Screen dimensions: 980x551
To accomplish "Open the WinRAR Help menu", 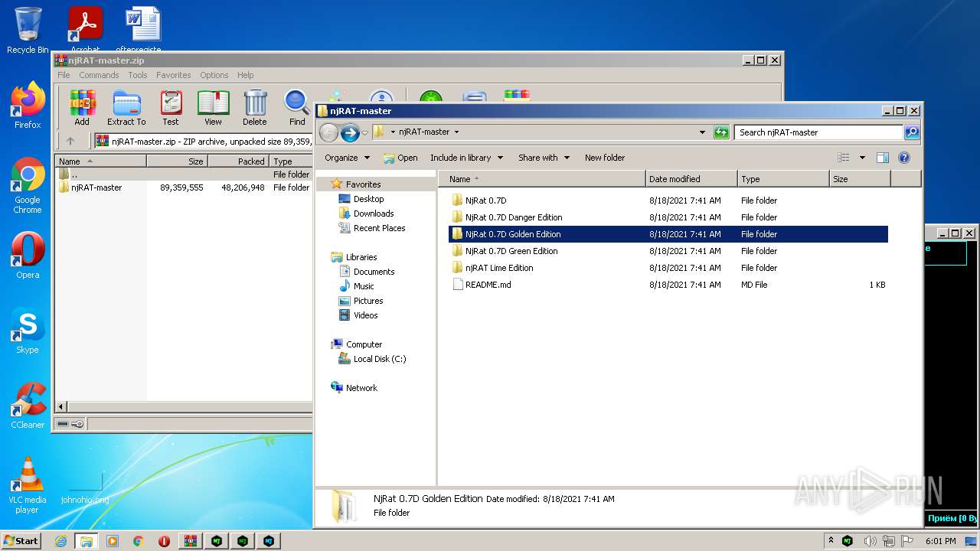I will pyautogui.click(x=246, y=75).
